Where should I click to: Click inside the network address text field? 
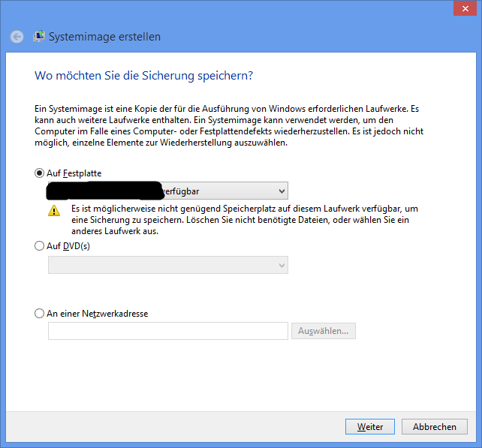tap(168, 331)
